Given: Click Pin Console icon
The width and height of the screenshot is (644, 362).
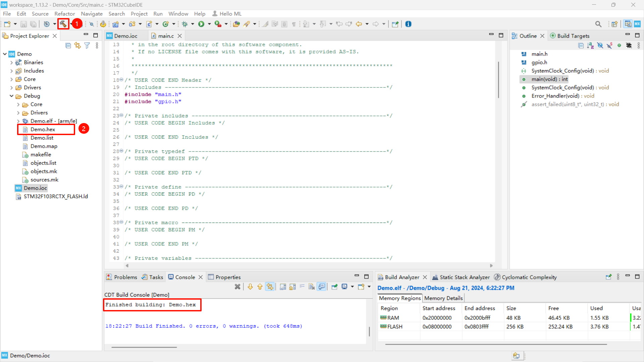Looking at the screenshot, I should point(334,287).
